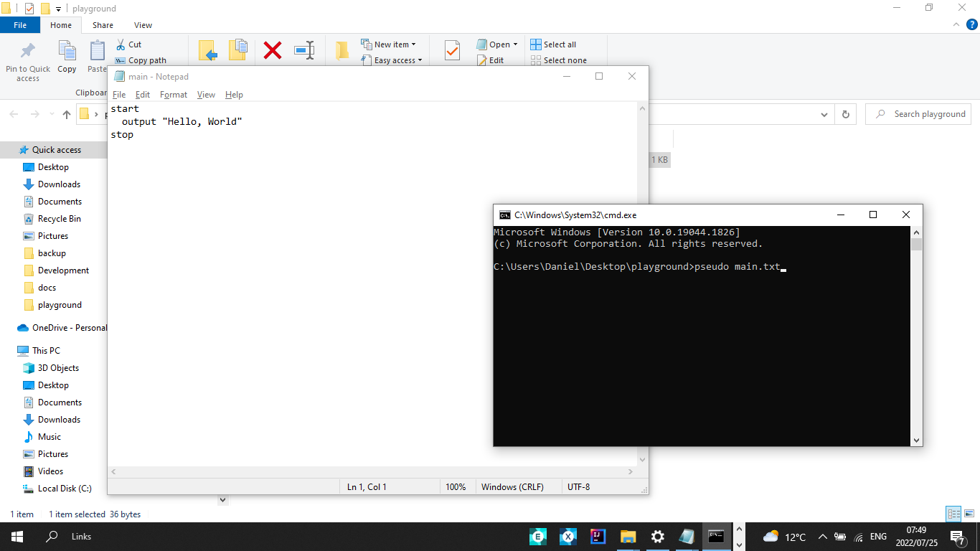980x551 pixels.
Task: Open Notepad View menu
Action: click(x=206, y=95)
